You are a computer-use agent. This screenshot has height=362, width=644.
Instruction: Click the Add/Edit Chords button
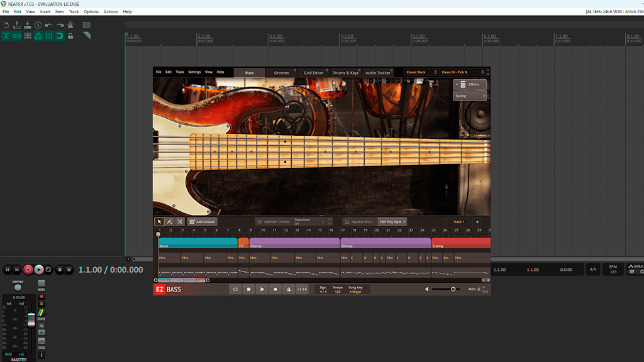click(x=273, y=222)
